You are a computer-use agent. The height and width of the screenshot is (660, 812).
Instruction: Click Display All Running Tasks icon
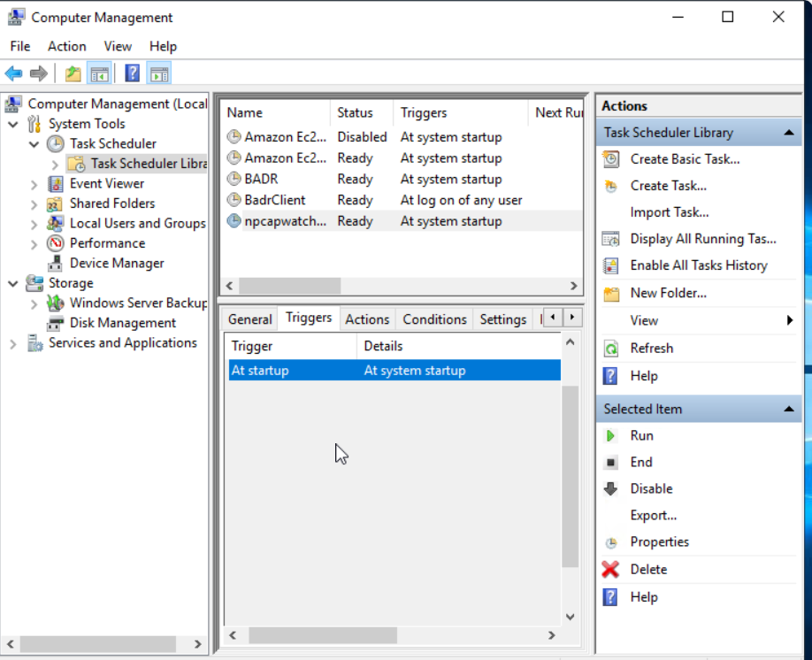click(610, 239)
